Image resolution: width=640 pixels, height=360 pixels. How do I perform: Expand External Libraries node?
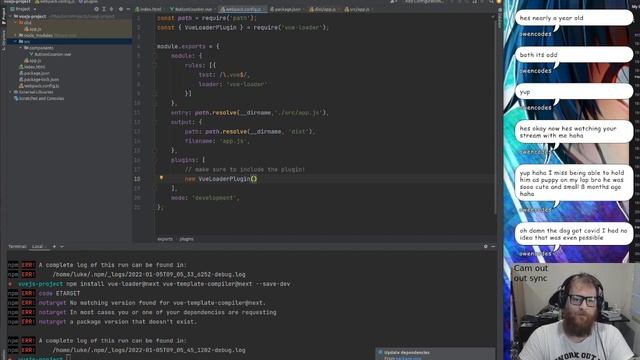11,92
